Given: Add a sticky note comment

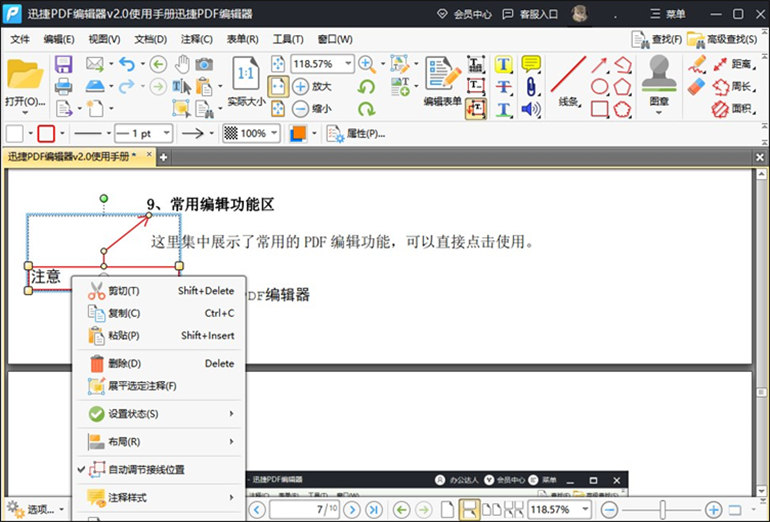Looking at the screenshot, I should [531, 64].
